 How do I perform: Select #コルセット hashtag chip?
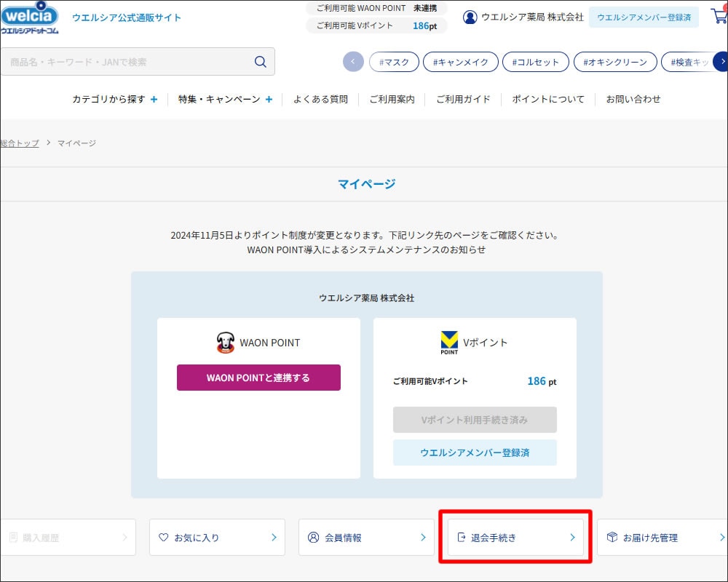tap(536, 62)
